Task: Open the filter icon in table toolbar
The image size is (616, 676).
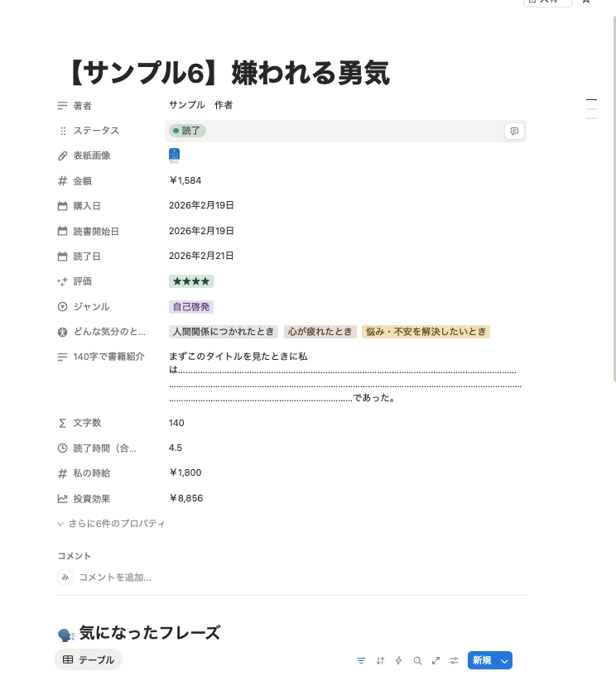Action: (361, 660)
